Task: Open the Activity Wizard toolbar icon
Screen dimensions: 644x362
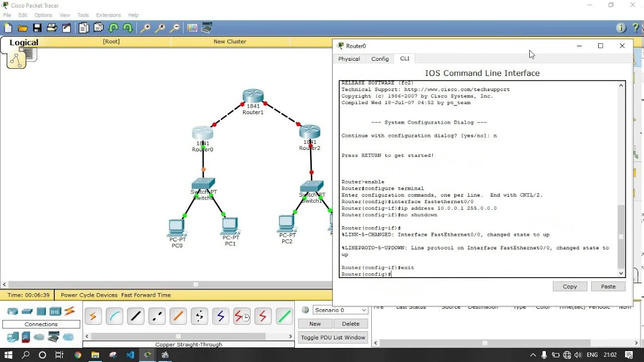Action: tap(66, 28)
